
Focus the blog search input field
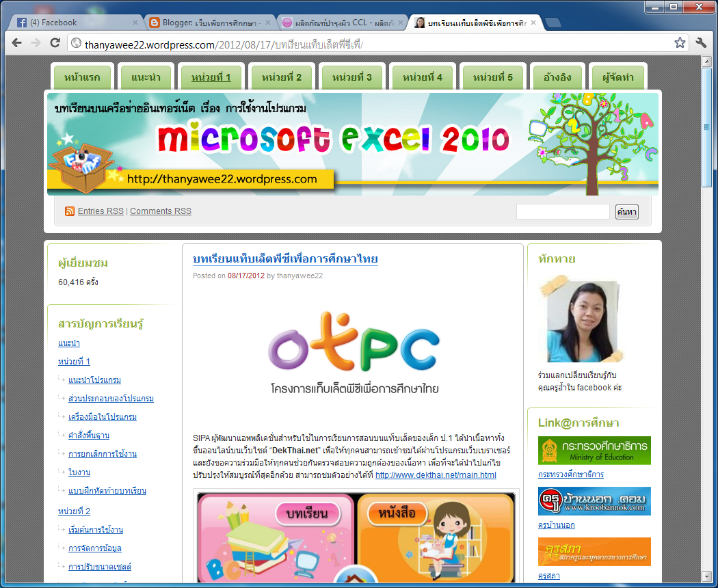(x=563, y=211)
